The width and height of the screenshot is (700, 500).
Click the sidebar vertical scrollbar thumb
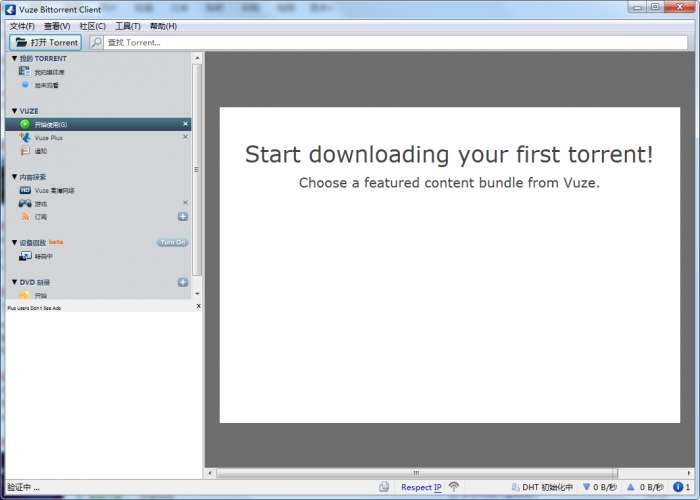coord(197,170)
